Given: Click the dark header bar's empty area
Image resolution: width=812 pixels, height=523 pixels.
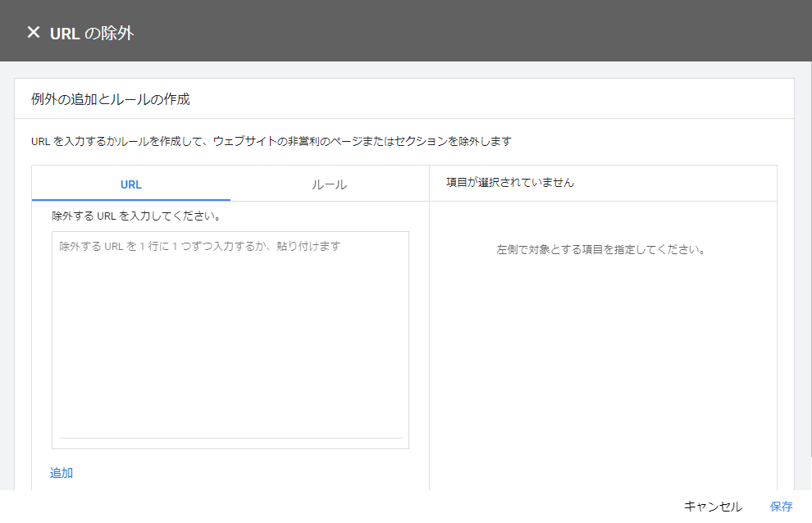Looking at the screenshot, I should click(492, 31).
